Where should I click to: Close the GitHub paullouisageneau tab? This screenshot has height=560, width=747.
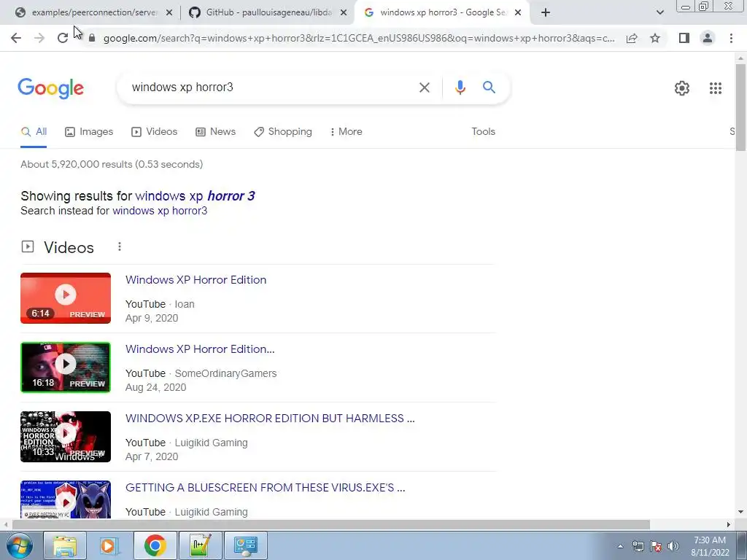pyautogui.click(x=344, y=13)
